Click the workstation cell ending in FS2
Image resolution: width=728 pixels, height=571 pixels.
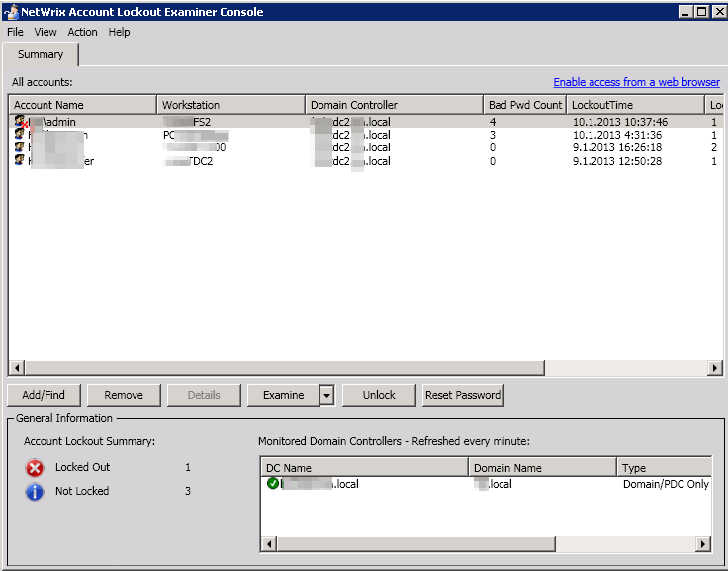coord(187,122)
